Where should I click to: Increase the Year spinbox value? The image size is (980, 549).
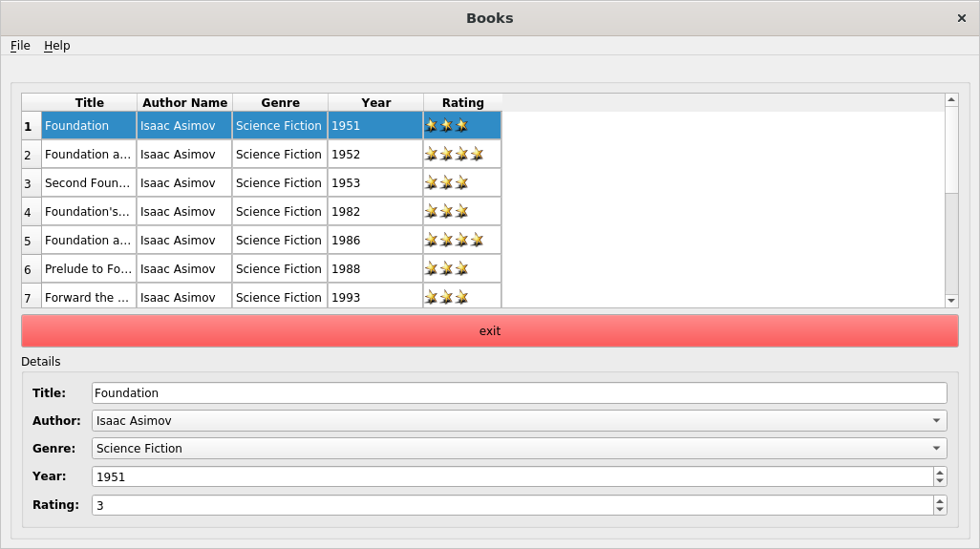click(940, 472)
